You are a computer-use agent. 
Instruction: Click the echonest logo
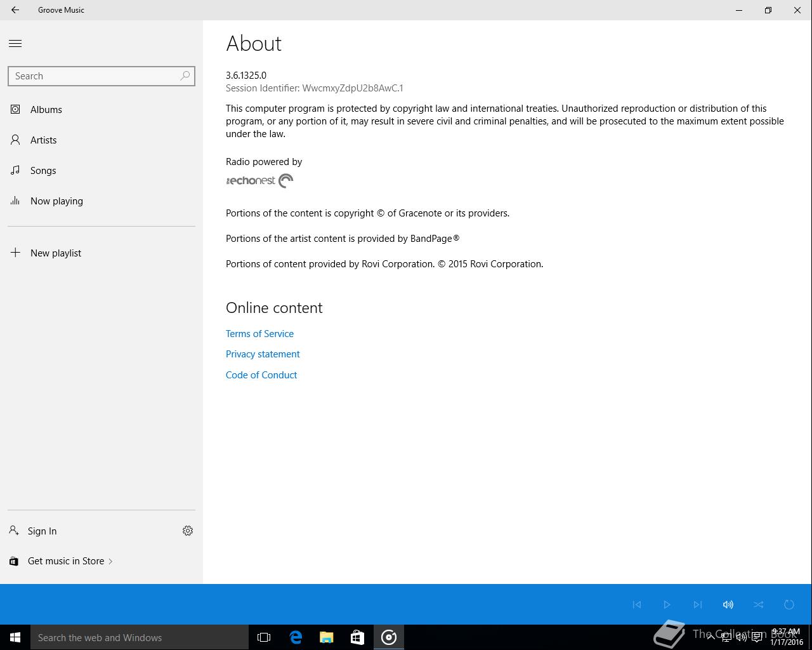click(x=259, y=181)
